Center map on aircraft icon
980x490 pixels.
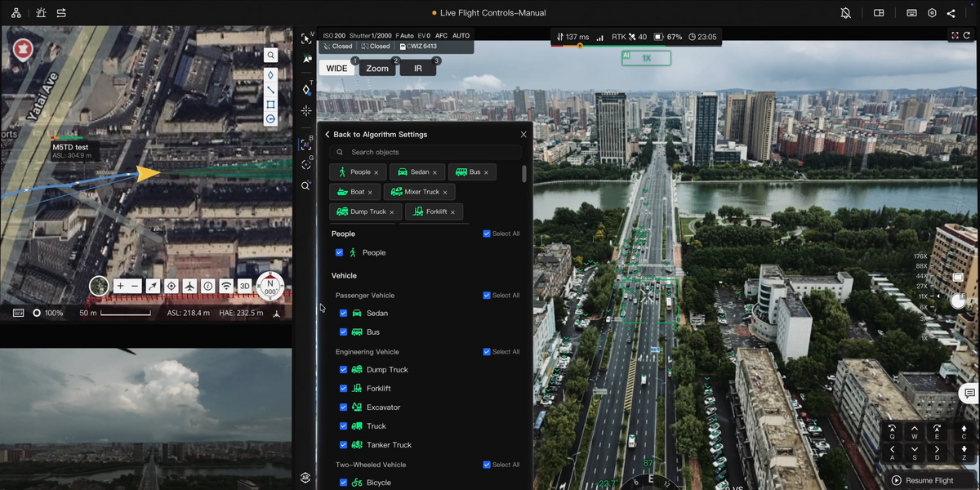189,286
